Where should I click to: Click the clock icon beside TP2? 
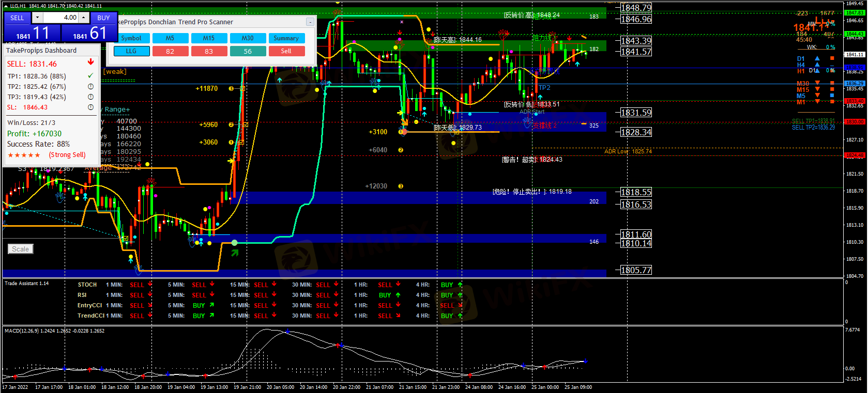pos(90,87)
